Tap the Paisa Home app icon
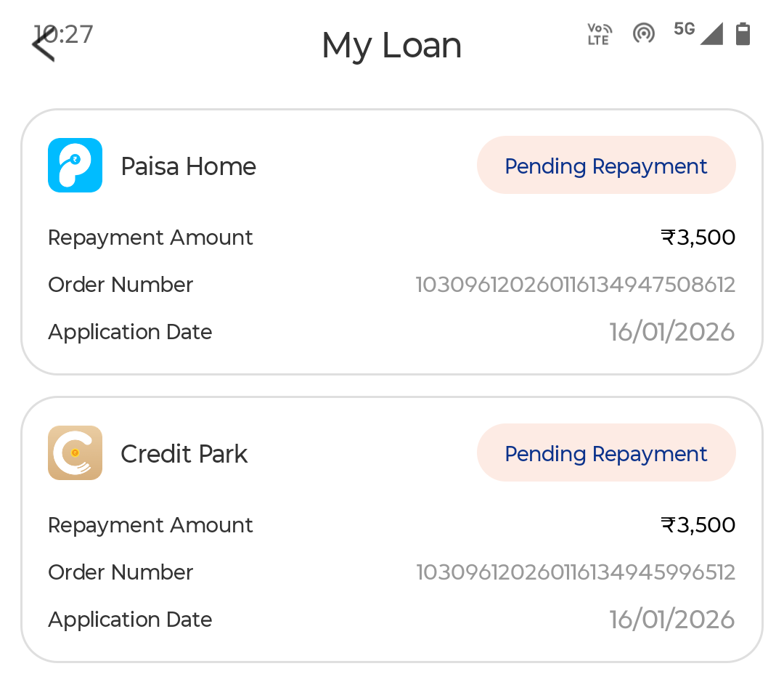The image size is (784, 674). pos(75,166)
